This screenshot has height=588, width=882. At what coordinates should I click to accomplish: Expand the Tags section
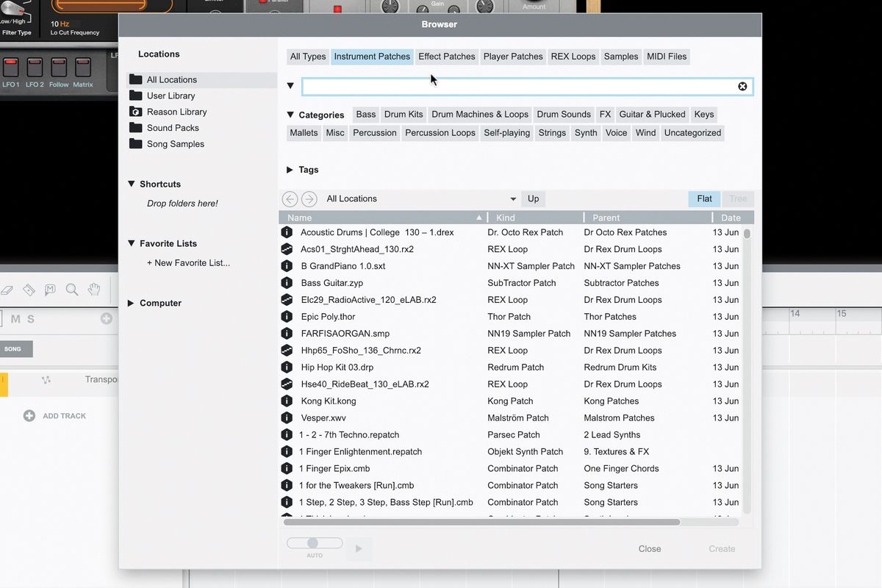point(290,170)
